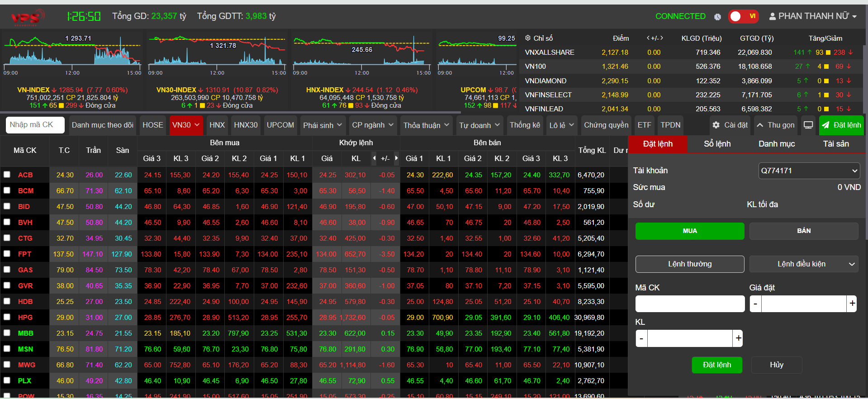Screen dimensions: 868x399
Task: Select the Sổ lệnh panel tab
Action: (717, 144)
